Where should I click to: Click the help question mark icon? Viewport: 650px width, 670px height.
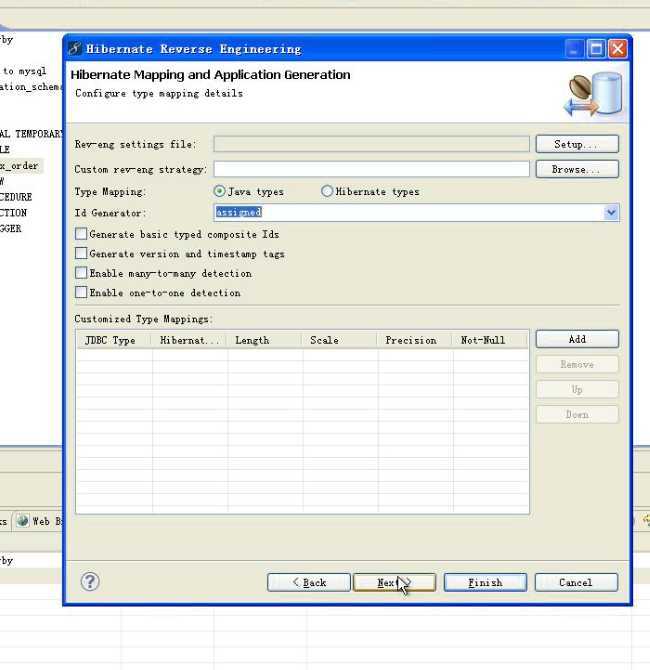90,582
